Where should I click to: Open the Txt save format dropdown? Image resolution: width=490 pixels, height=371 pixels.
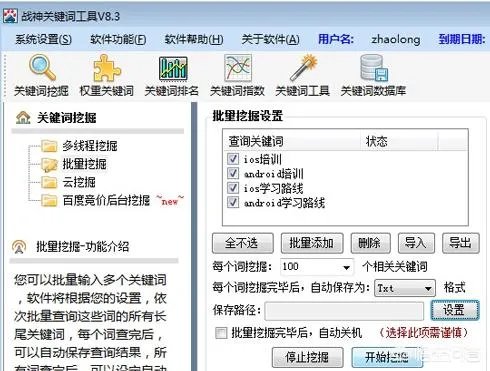tap(428, 289)
